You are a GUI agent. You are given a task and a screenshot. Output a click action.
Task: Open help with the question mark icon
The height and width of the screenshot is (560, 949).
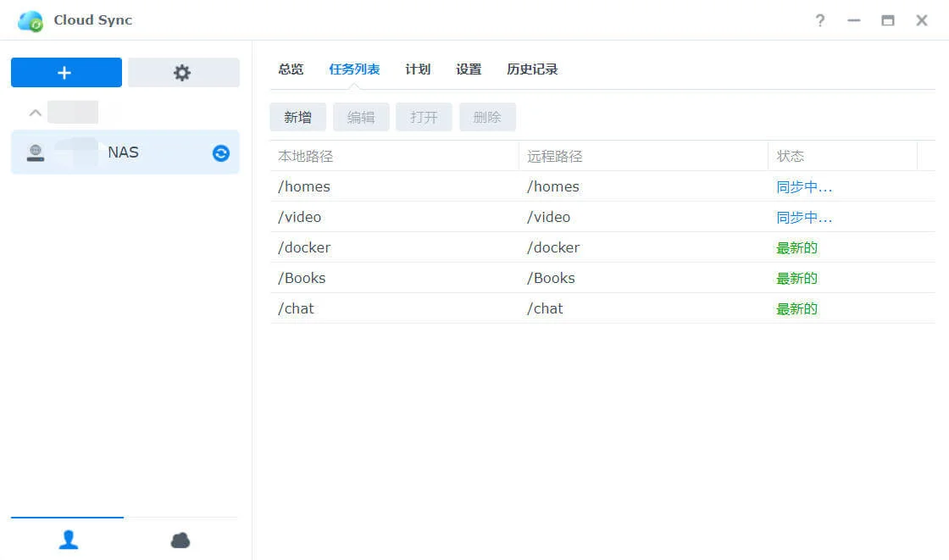(819, 20)
